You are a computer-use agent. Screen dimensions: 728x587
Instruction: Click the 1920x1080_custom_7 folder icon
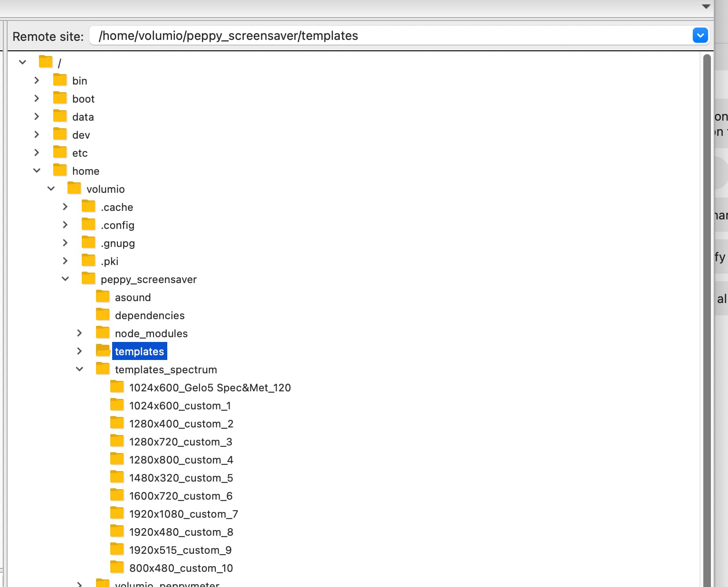coord(117,513)
